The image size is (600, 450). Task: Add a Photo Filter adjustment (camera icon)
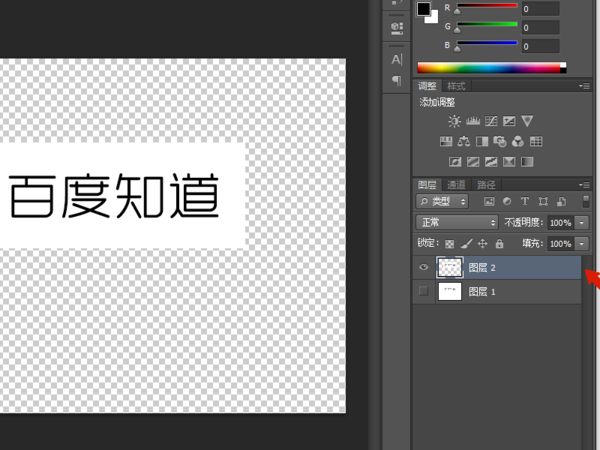[x=500, y=142]
